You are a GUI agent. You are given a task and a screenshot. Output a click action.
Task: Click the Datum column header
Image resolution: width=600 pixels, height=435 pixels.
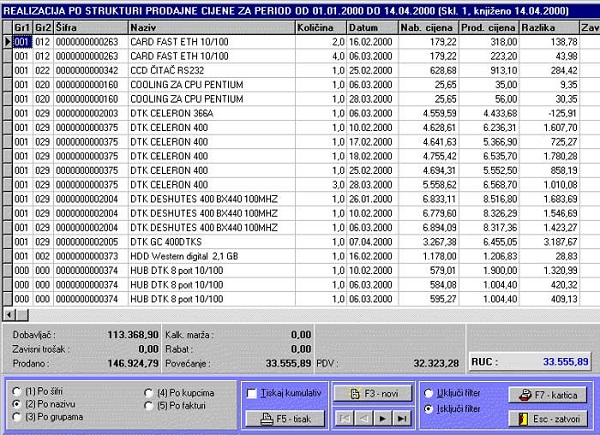(372, 28)
